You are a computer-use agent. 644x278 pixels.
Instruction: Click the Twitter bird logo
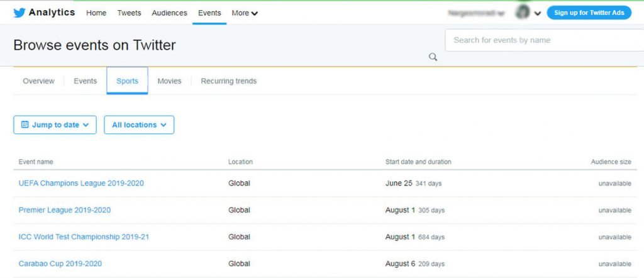click(19, 13)
